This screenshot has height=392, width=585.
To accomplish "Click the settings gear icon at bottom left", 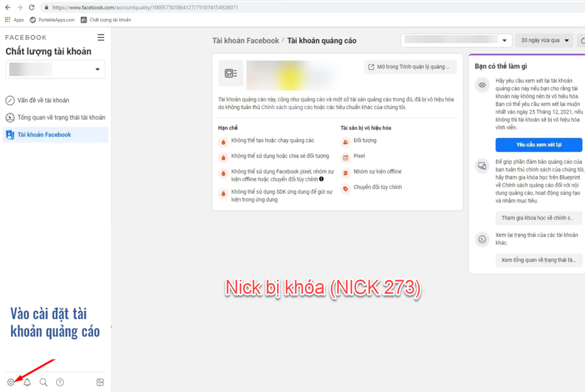I will [x=10, y=382].
